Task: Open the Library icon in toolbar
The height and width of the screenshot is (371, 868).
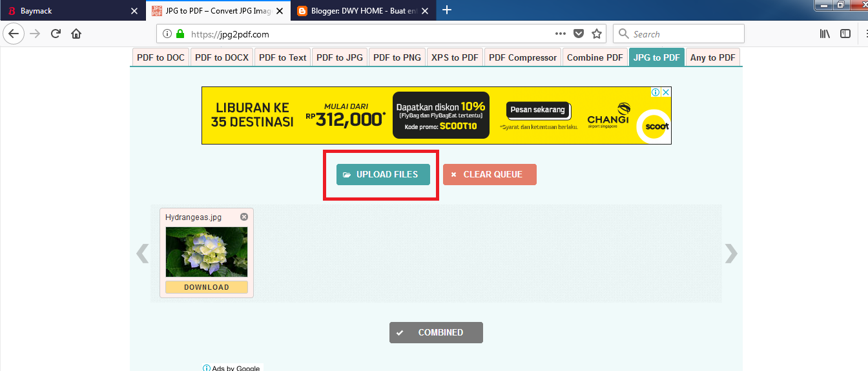Action: [825, 34]
